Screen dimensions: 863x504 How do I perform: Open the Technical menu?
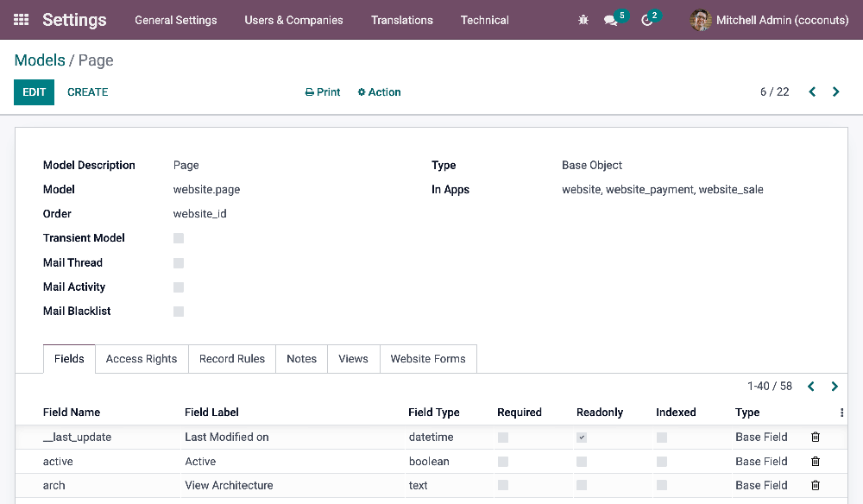pos(484,20)
